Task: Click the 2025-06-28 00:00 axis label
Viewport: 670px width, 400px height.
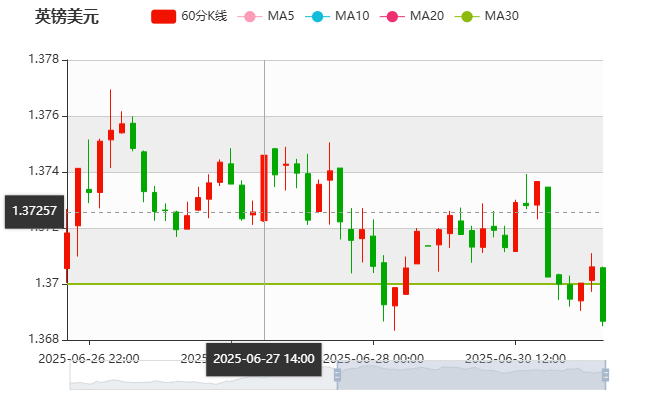Action: coord(373,359)
